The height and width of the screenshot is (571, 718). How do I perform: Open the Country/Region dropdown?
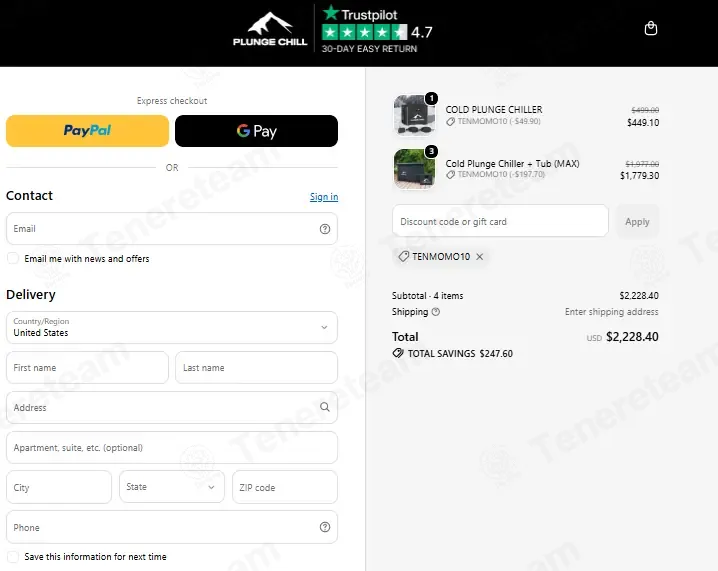pos(172,327)
